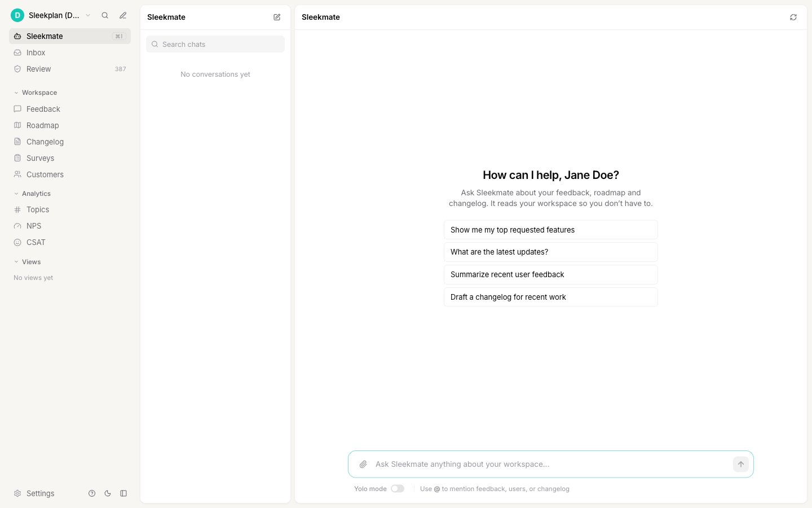Click the Changelog document icon
Viewport: 812px width, 508px height.
pyautogui.click(x=17, y=142)
